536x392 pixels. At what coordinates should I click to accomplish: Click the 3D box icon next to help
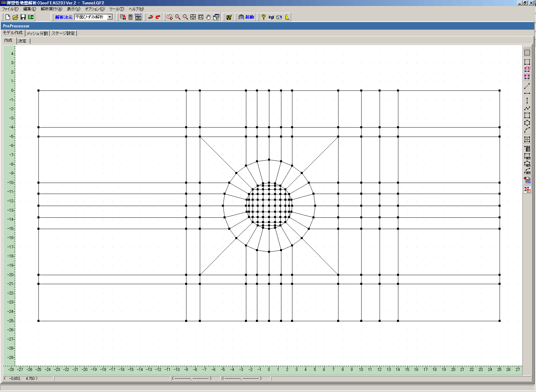pyautogui.click(x=271, y=17)
